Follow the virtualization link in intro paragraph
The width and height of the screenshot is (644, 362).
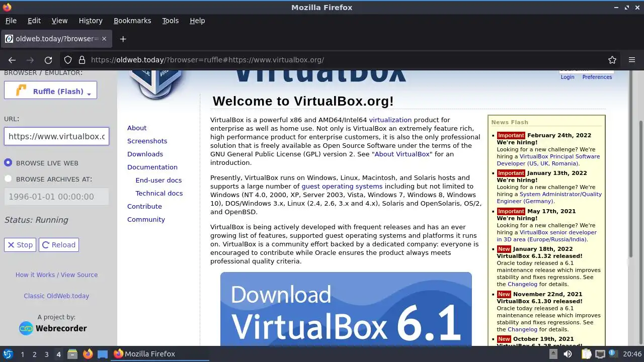pos(390,120)
